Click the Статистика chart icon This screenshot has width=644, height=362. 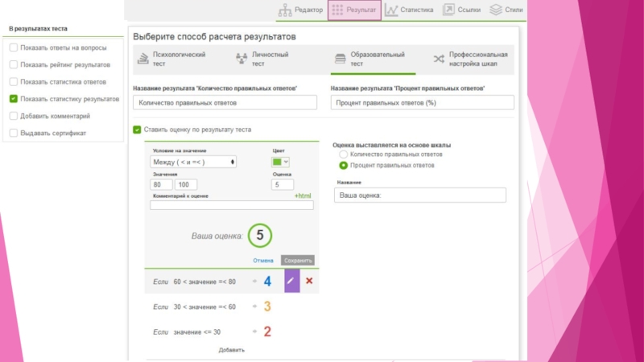pos(391,10)
